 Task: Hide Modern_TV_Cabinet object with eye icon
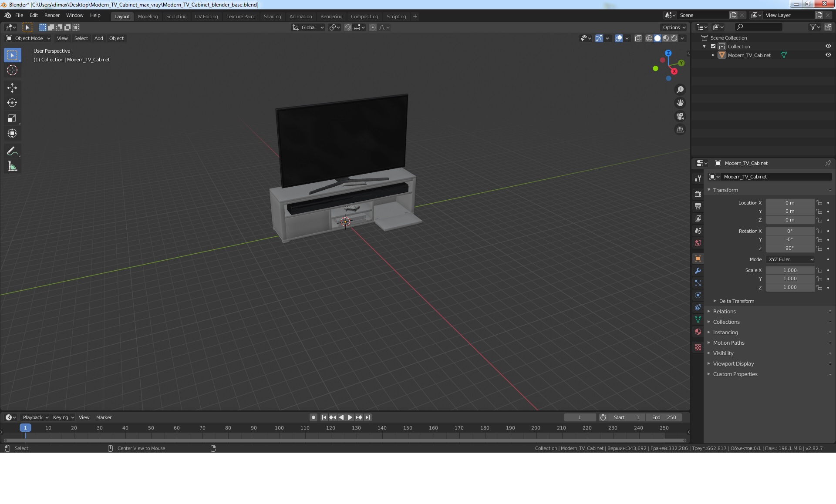(828, 55)
